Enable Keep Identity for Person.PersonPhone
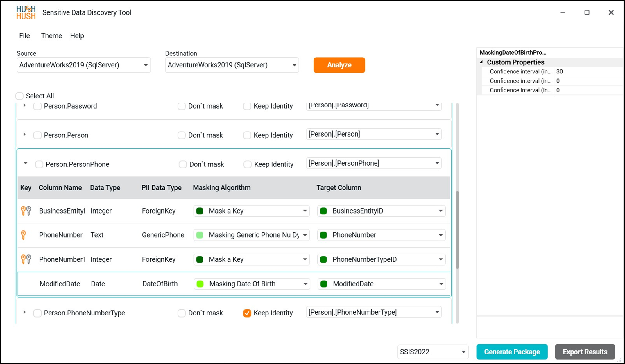The height and width of the screenshot is (364, 625). click(248, 164)
